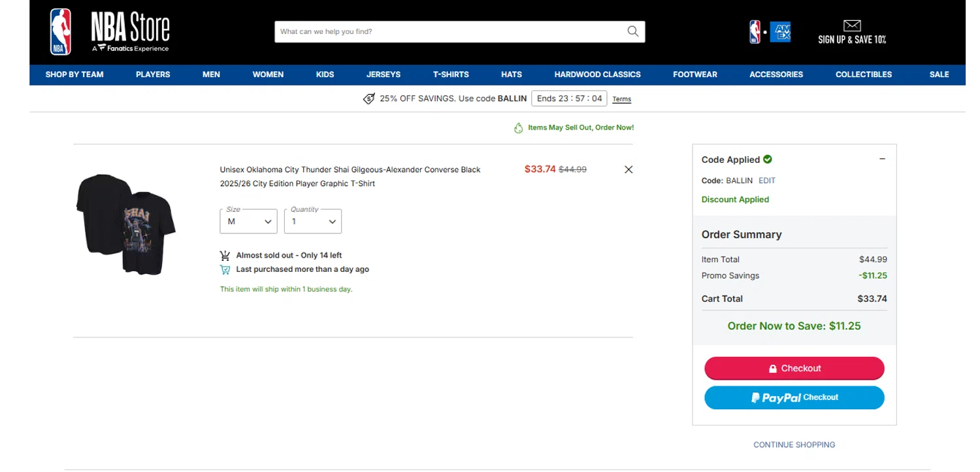Open the Size dropdown
Image resolution: width=980 pixels, height=472 pixels.
(248, 221)
